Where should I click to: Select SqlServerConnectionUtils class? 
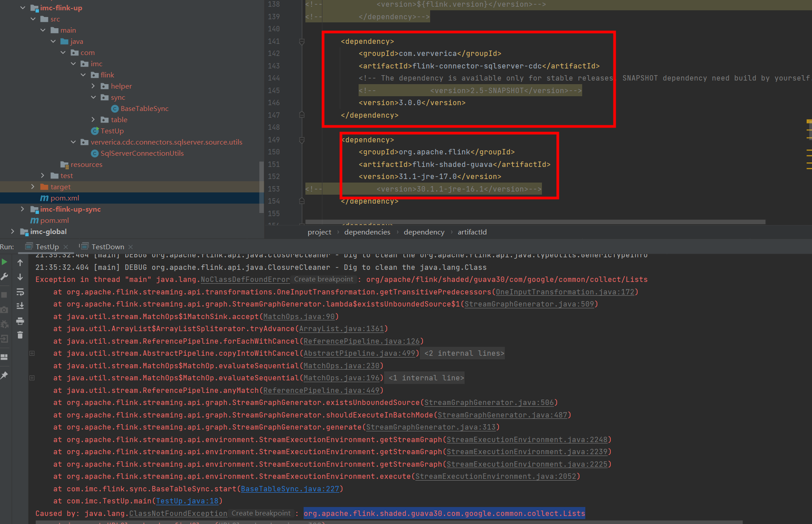pyautogui.click(x=142, y=153)
